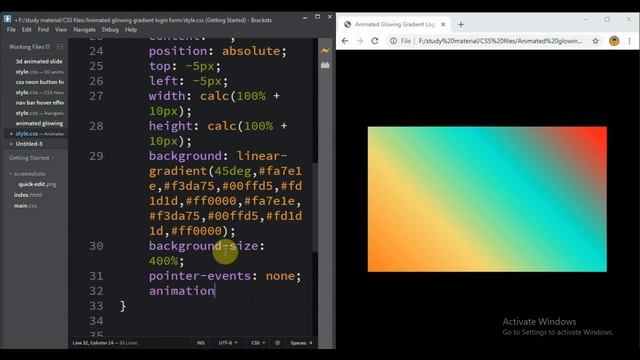640x360 pixels.
Task: Click line number 29 in the gutter
Action: tap(96, 156)
